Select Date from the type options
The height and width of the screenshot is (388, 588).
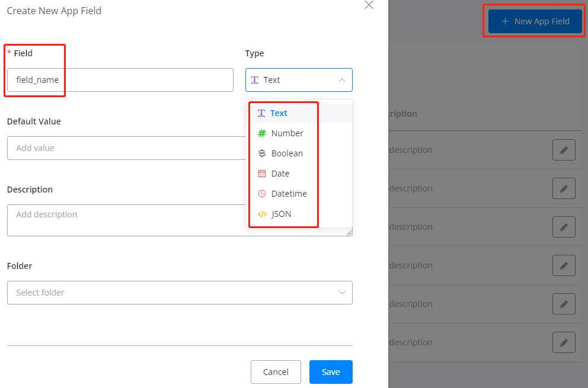pos(280,174)
